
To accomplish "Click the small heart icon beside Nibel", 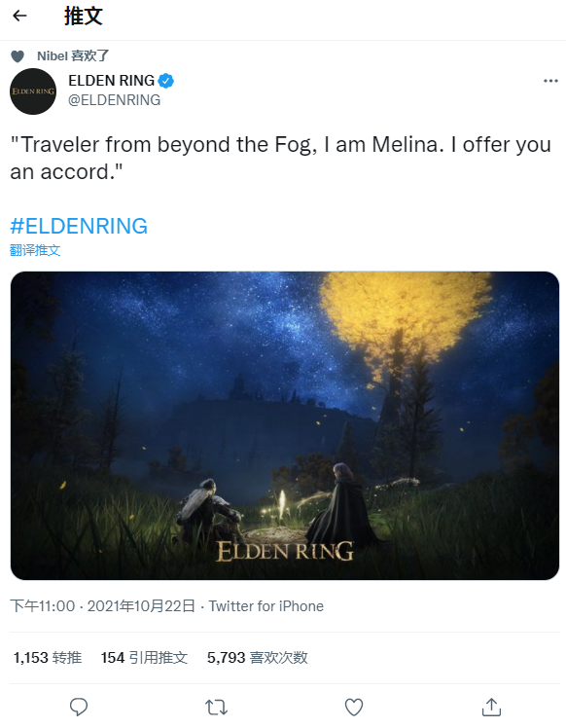I will pyautogui.click(x=18, y=56).
